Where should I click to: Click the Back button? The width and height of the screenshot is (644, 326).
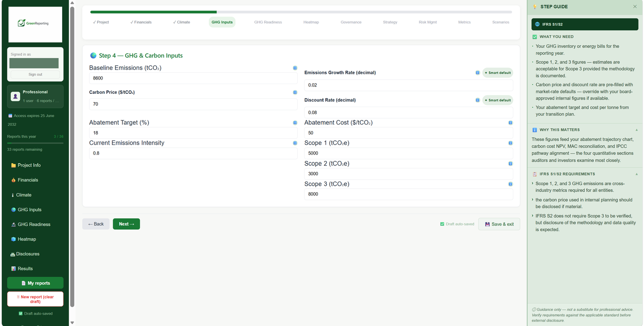[96, 224]
